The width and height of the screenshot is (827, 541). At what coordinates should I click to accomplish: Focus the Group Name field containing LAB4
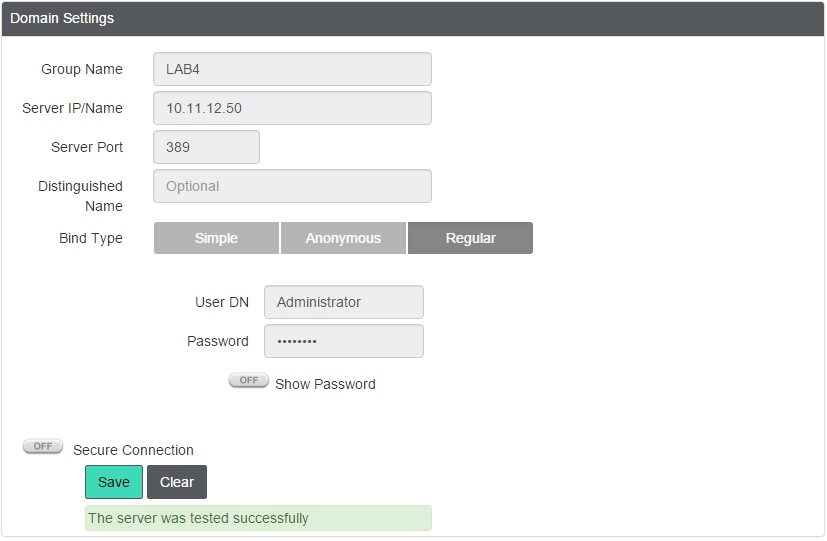tap(292, 69)
